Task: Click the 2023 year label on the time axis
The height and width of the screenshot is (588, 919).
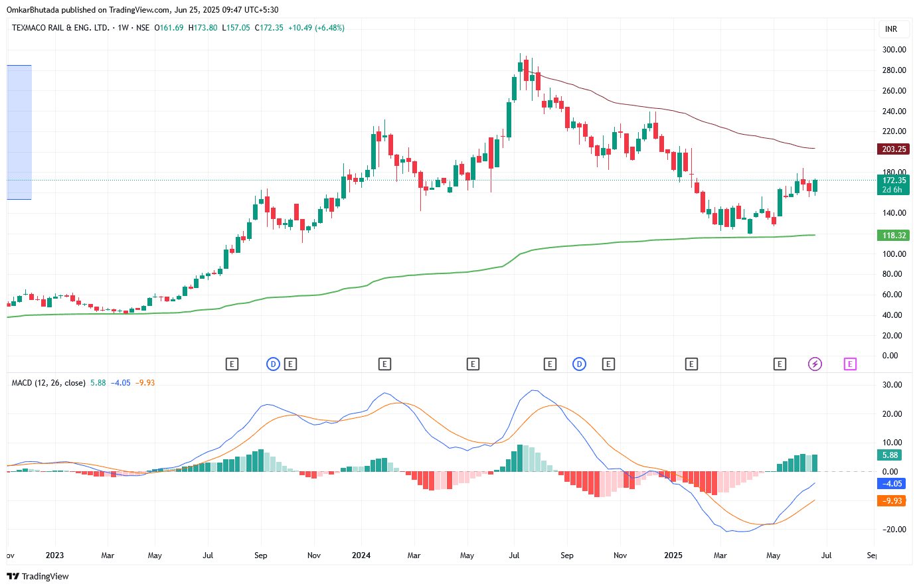Action: click(x=54, y=555)
